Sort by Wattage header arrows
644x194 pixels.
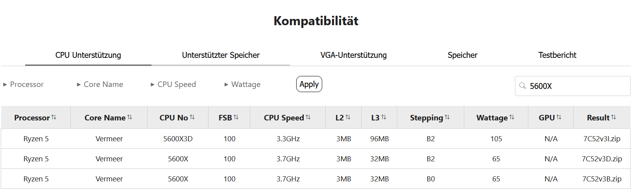point(511,117)
